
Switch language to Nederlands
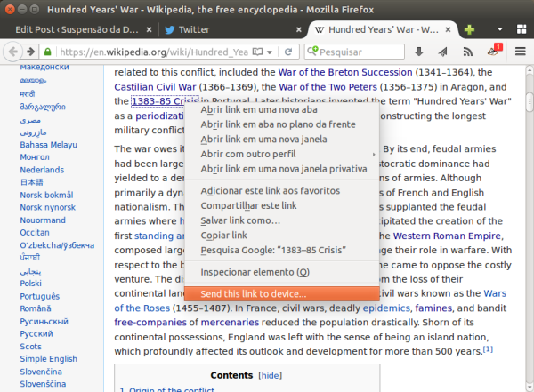pyautogui.click(x=42, y=170)
